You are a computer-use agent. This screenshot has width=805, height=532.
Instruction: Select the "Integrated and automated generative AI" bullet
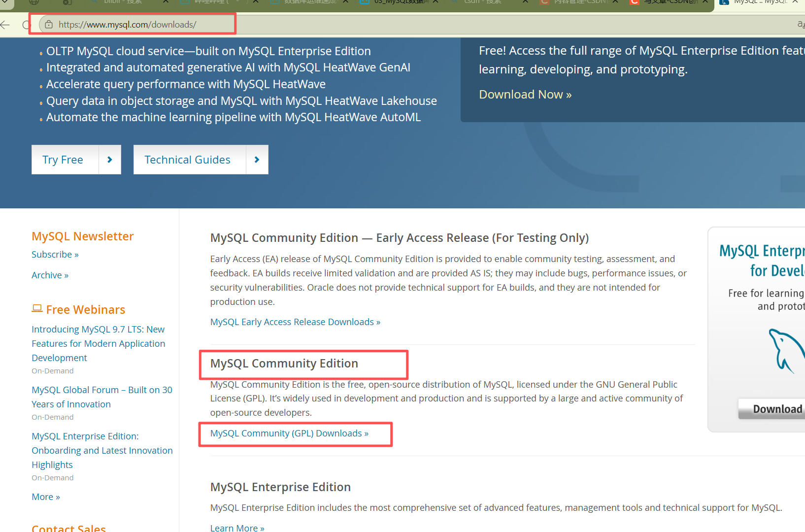228,67
